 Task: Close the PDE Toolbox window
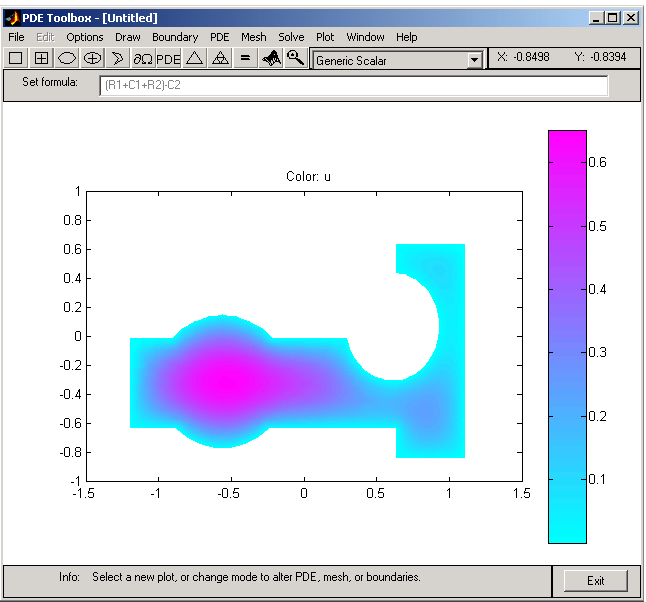point(631,18)
